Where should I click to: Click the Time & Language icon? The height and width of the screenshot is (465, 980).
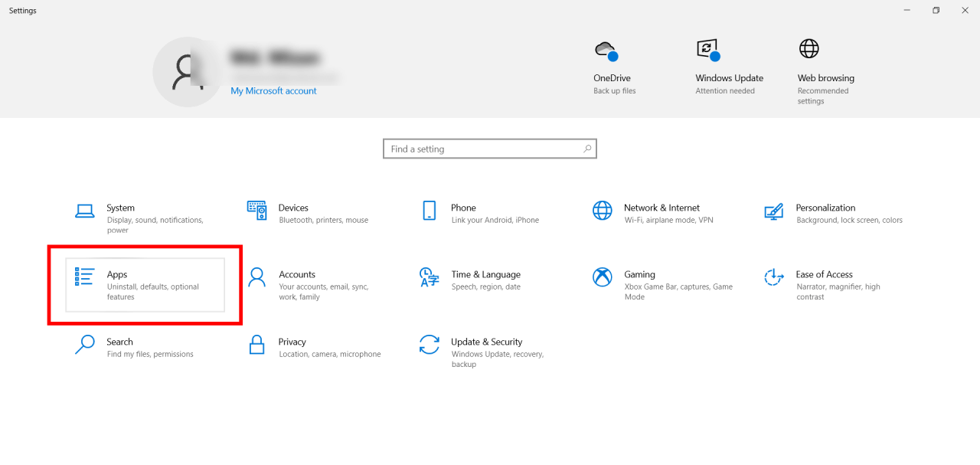click(429, 277)
